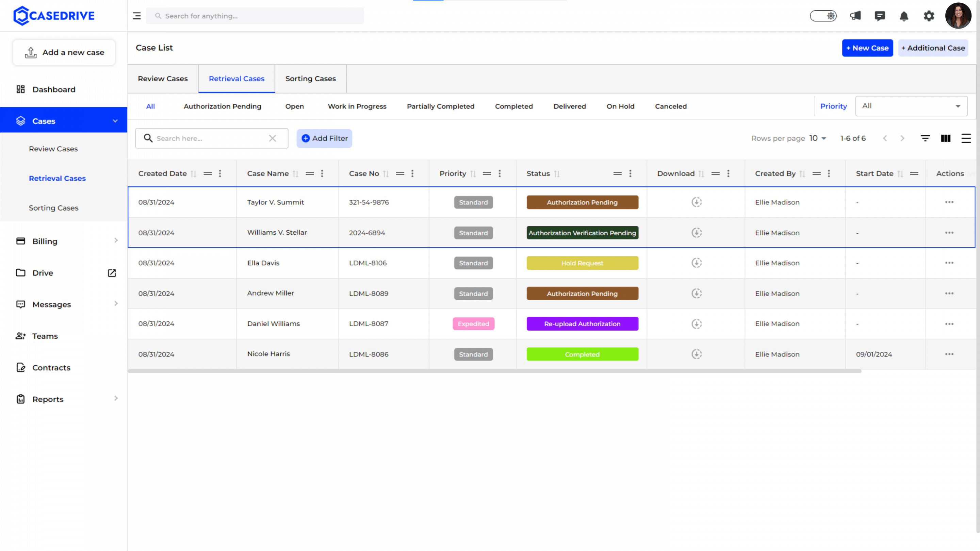The width and height of the screenshot is (980, 551).
Task: Download the Ella Davis case files
Action: coord(697,263)
